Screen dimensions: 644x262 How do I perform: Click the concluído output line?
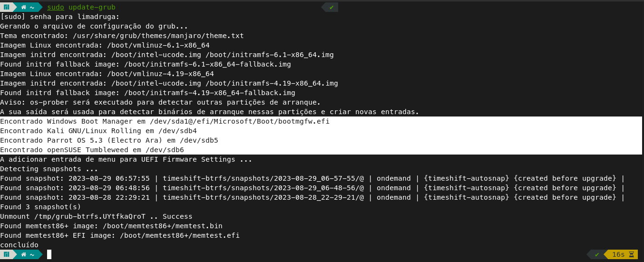[19, 245]
